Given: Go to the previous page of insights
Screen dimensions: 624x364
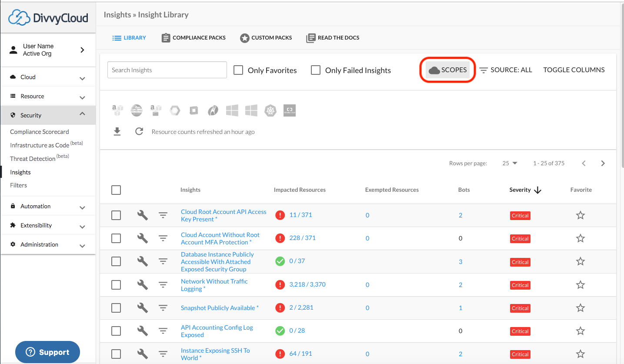Looking at the screenshot, I should [x=584, y=164].
